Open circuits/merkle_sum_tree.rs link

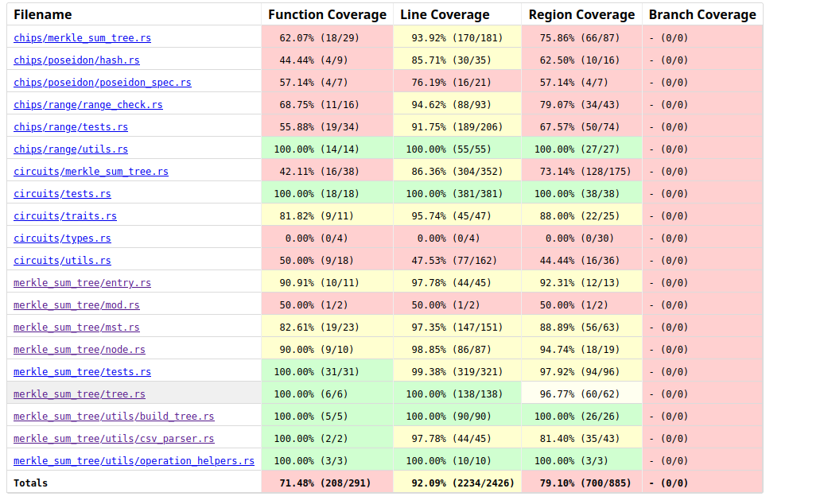tap(91, 172)
